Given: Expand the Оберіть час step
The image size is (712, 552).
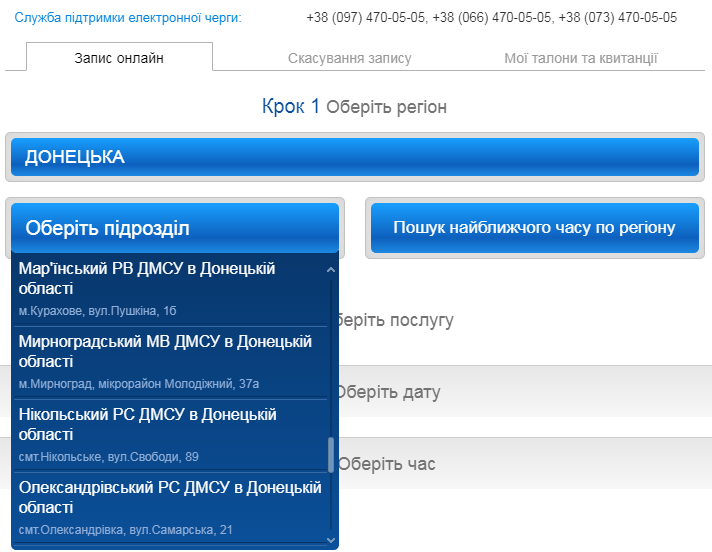Looking at the screenshot, I should 386,464.
